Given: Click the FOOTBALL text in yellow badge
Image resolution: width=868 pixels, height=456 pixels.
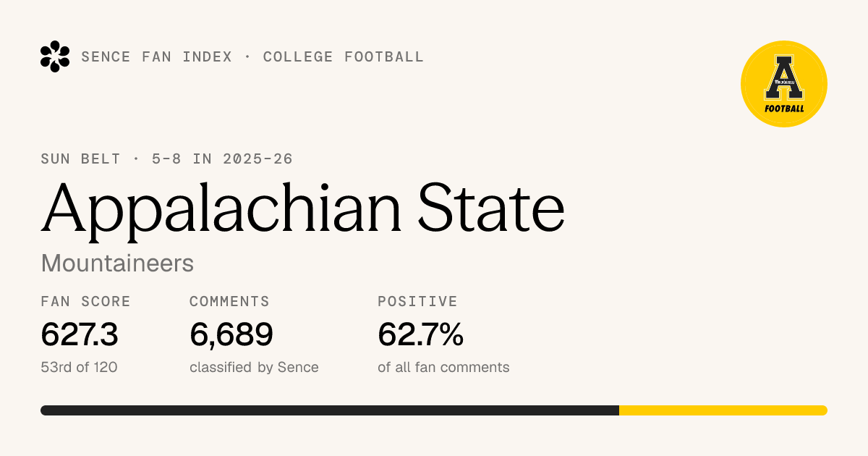Looking at the screenshot, I should click(784, 109).
